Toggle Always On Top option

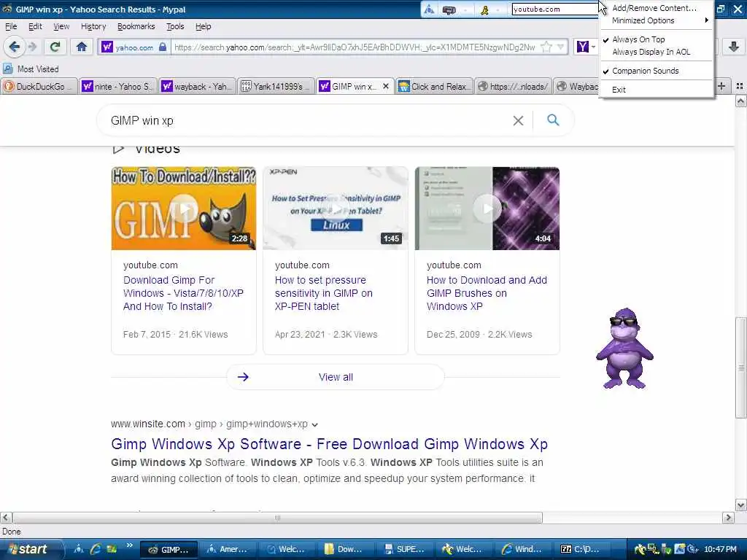pyautogui.click(x=638, y=39)
